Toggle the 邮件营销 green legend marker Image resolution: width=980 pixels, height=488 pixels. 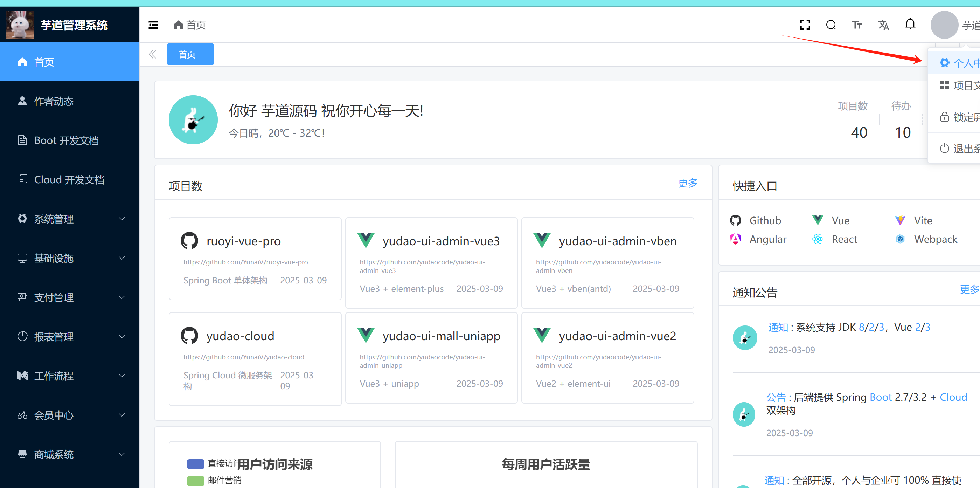(195, 480)
